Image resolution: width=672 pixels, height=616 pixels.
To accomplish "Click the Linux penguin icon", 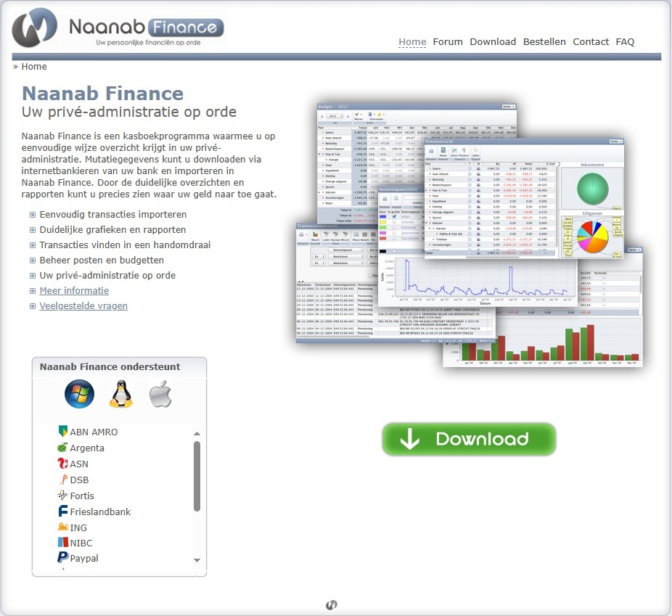I will coord(120,395).
